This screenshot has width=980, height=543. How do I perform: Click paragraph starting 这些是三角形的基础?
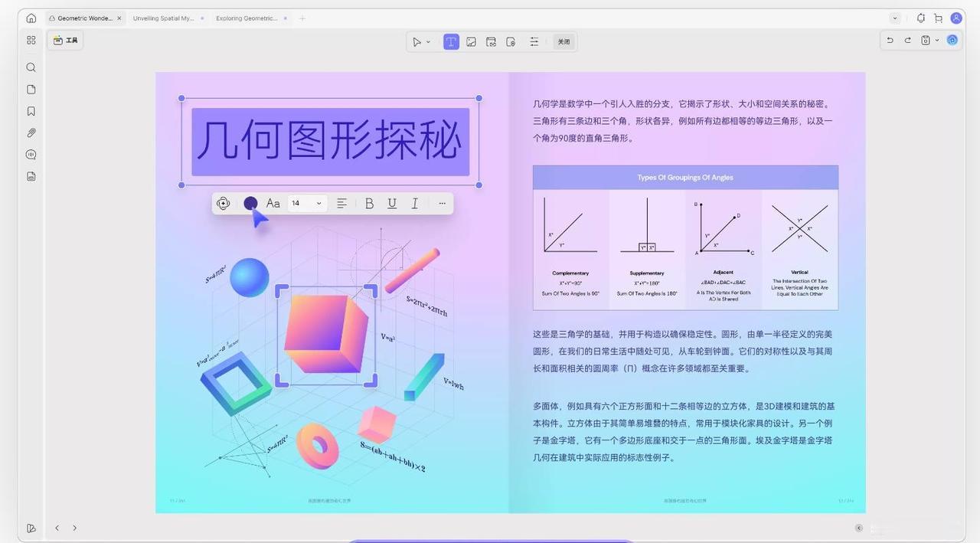click(x=683, y=351)
